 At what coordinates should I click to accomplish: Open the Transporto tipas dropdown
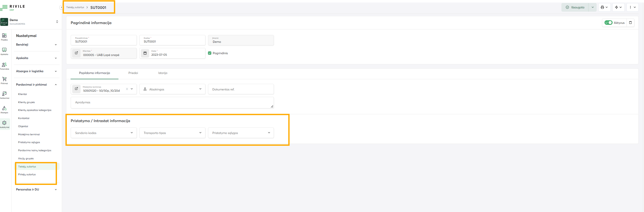(172, 133)
